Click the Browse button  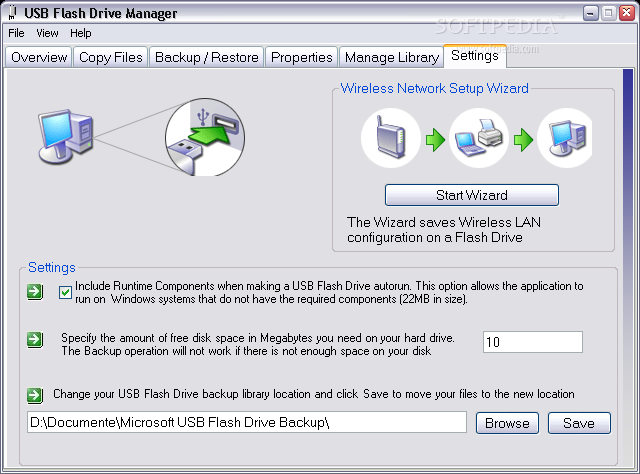[x=507, y=423]
